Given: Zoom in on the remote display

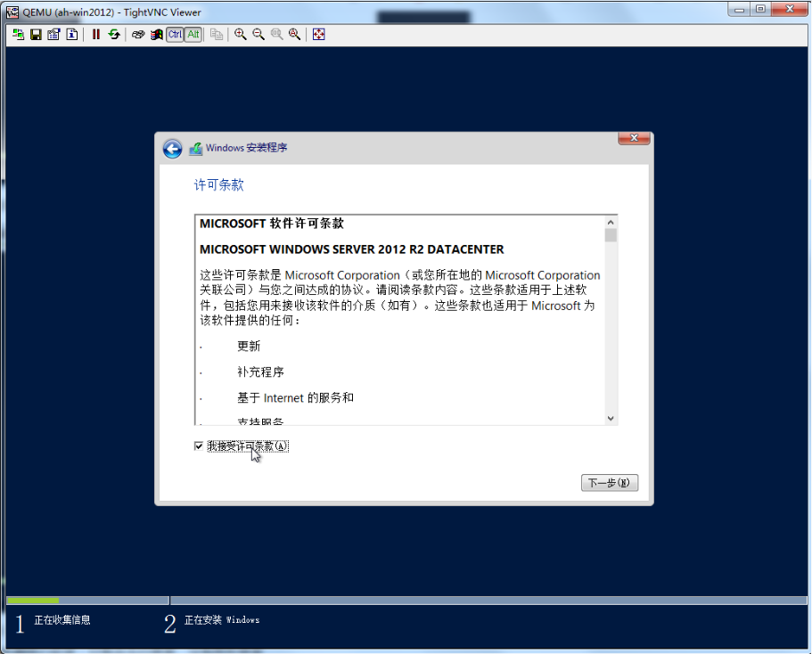Looking at the screenshot, I should [x=241, y=35].
